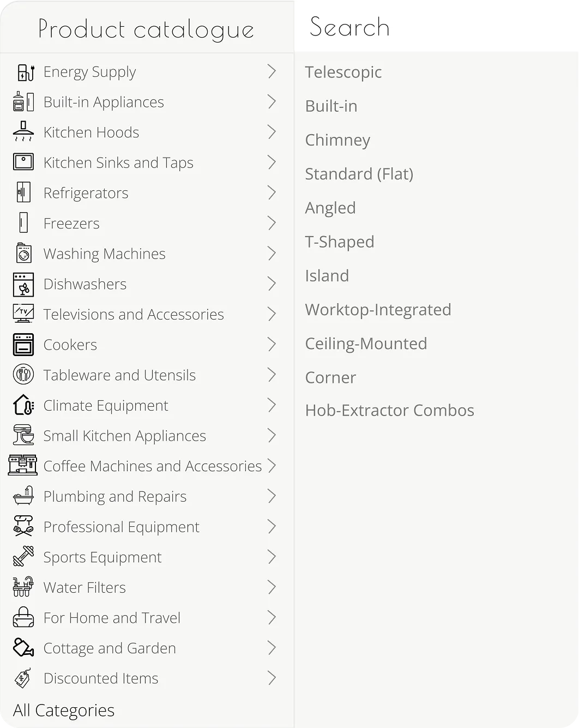Select the Discounted Items price tag icon
This screenshot has width=579, height=728.
tap(23, 678)
